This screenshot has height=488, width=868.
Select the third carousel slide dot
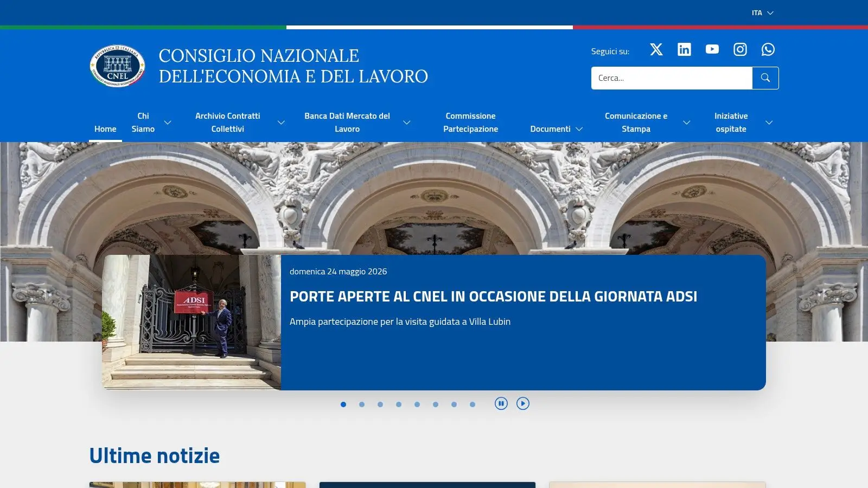pos(380,404)
